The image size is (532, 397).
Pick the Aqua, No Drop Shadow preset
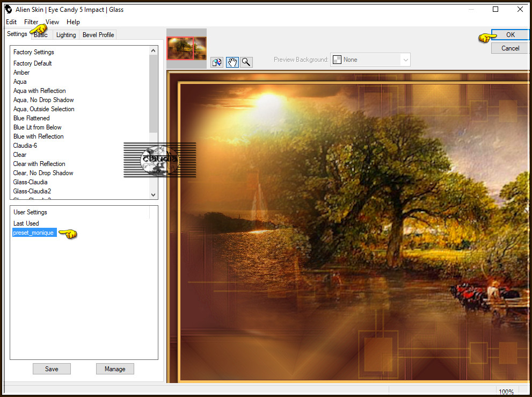43,100
